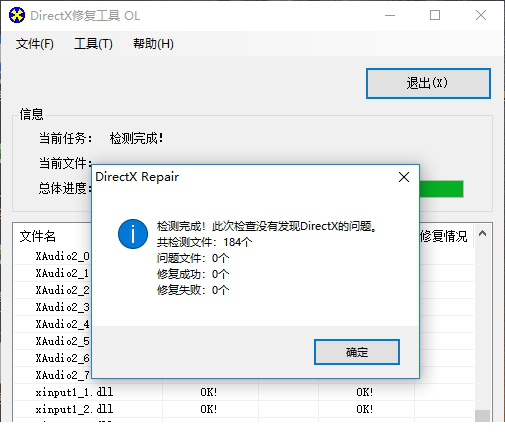Click the 文件名 column header

(x=38, y=236)
